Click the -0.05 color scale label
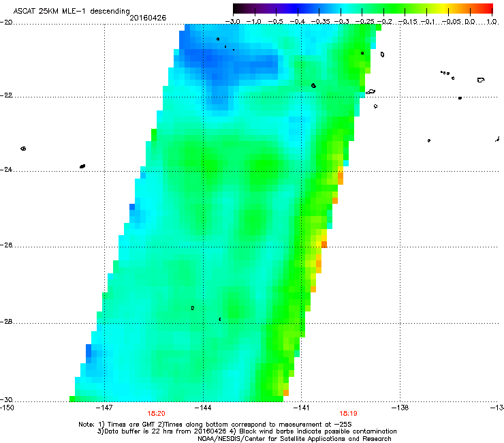 [x=452, y=22]
